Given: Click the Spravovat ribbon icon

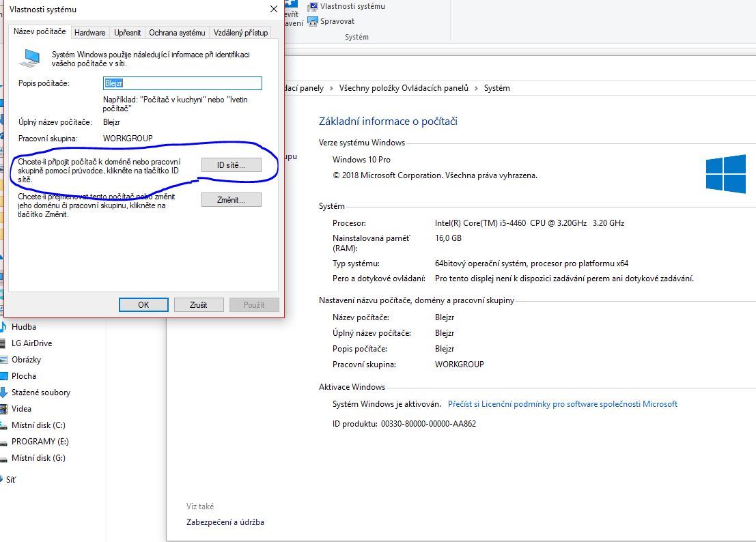Looking at the screenshot, I should tap(313, 21).
